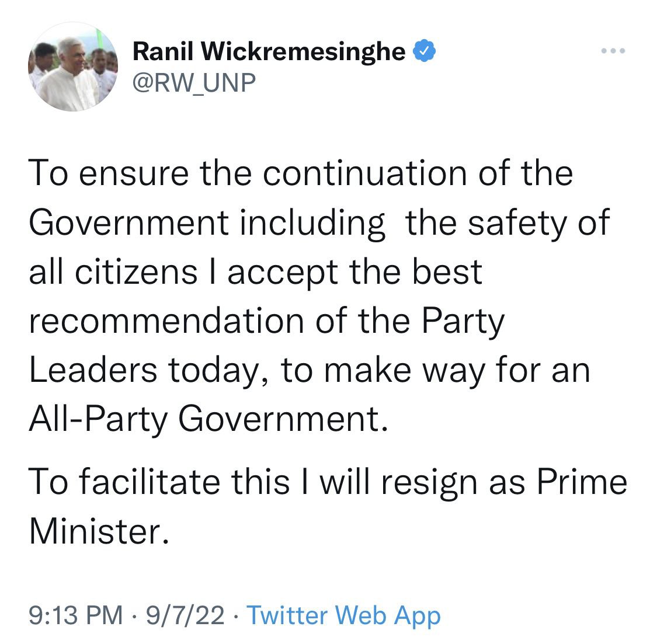Click the word "Wickremesinghe" in the header name
The image size is (657, 644).
click(x=303, y=51)
